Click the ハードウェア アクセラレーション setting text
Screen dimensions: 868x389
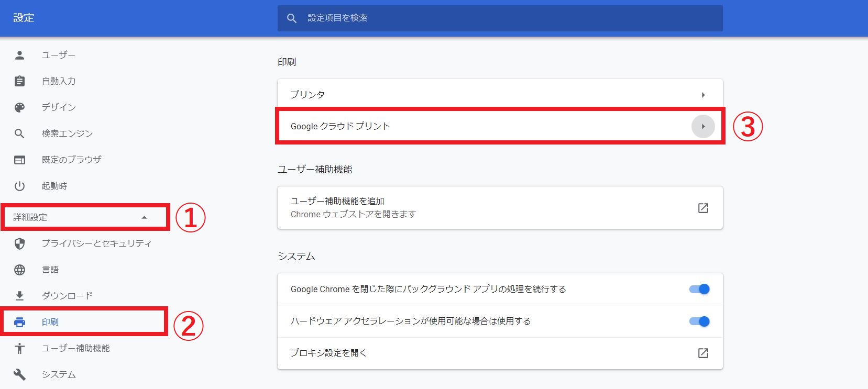411,321
